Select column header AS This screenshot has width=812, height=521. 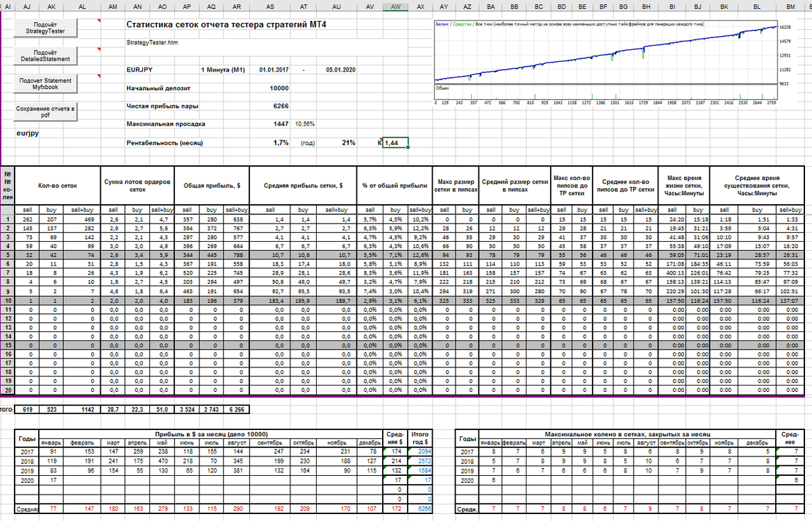click(270, 7)
